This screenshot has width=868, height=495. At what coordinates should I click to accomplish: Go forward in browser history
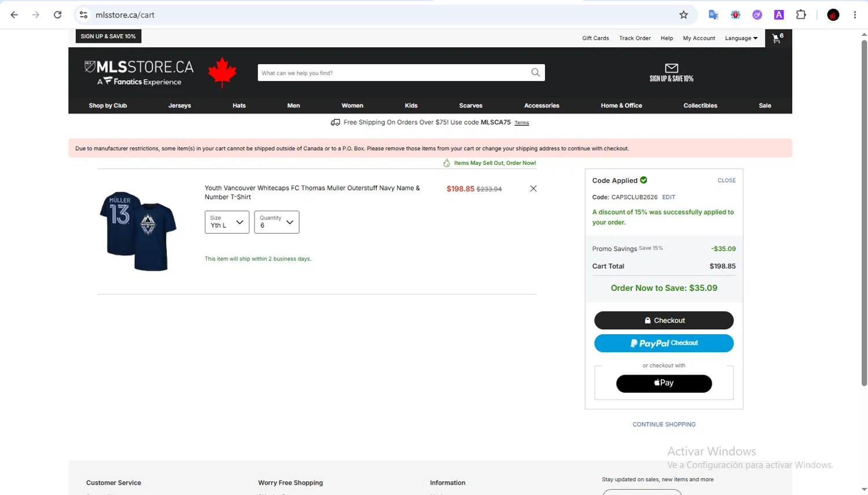[x=36, y=15]
